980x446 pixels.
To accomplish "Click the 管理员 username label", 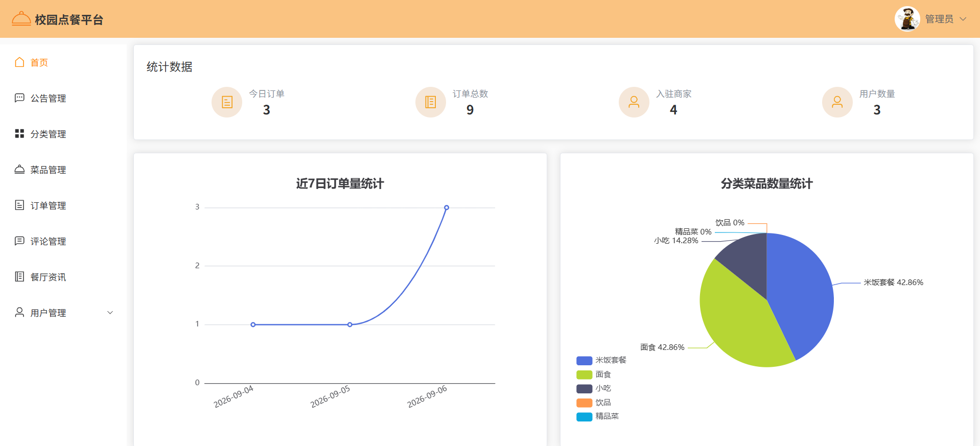I will pos(939,19).
